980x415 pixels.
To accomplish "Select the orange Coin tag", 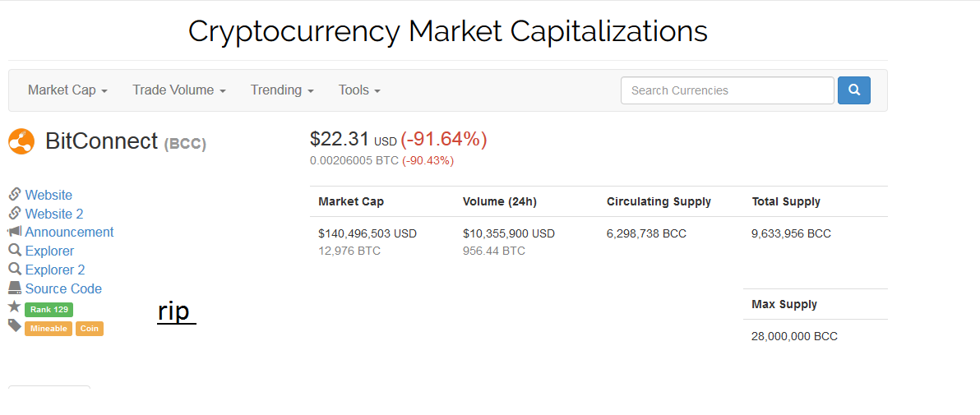I will (90, 329).
